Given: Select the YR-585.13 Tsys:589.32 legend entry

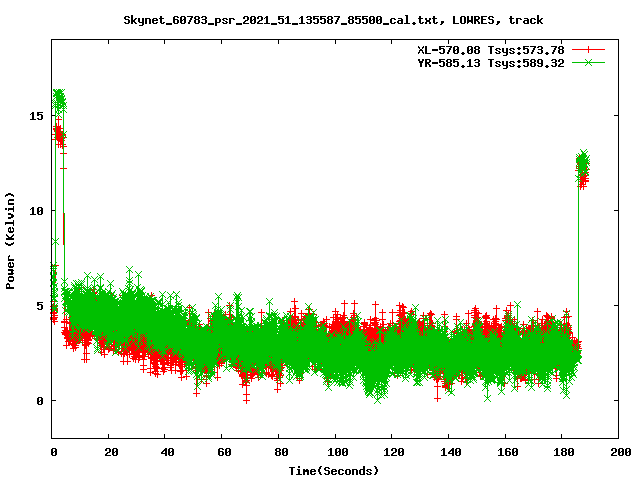Looking at the screenshot, I should pos(491,63).
